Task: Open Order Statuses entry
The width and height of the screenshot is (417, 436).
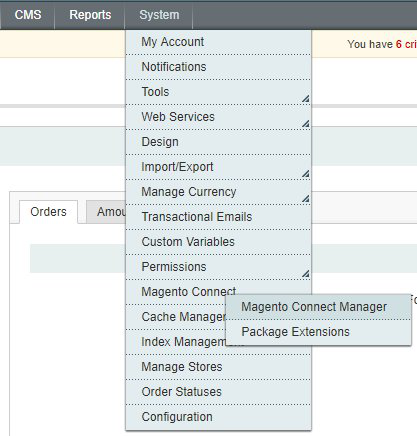Action: click(218, 392)
